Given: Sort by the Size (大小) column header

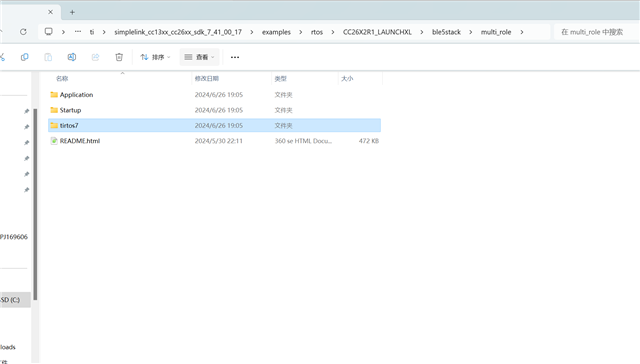Looking at the screenshot, I should click(347, 78).
